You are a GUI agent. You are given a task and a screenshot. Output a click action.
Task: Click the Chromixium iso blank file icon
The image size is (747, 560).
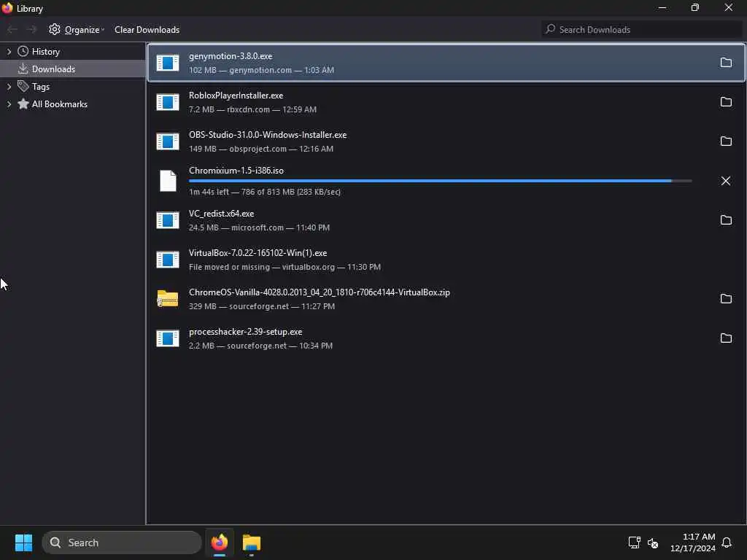point(168,181)
